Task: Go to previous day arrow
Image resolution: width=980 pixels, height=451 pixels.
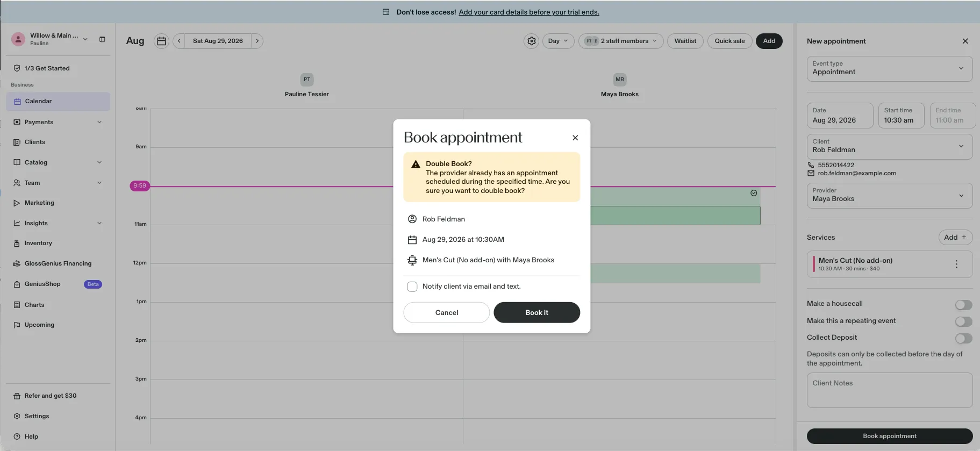Action: [179, 41]
